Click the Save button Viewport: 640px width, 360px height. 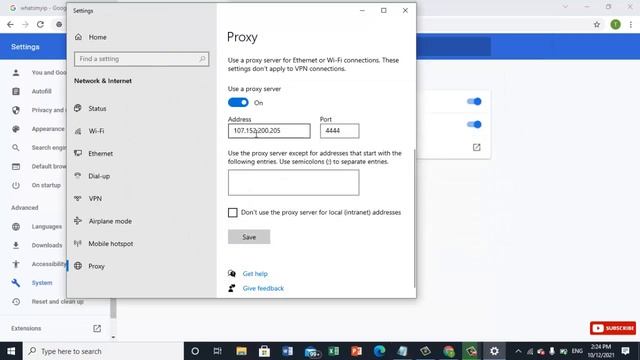point(249,237)
